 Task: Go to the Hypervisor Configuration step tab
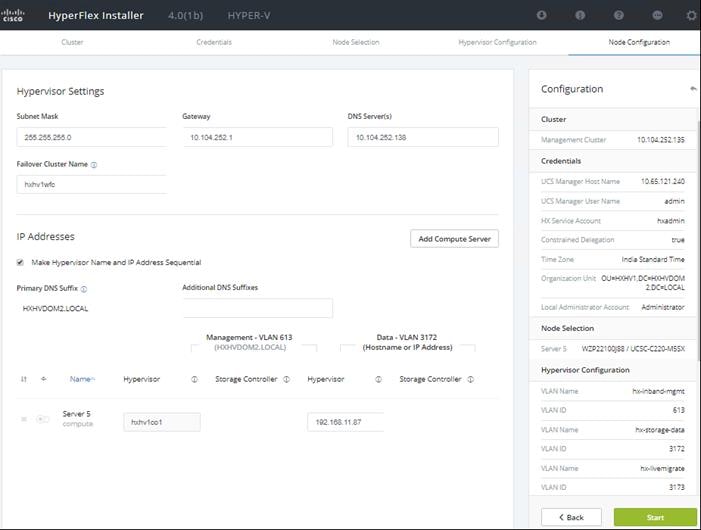[498, 42]
